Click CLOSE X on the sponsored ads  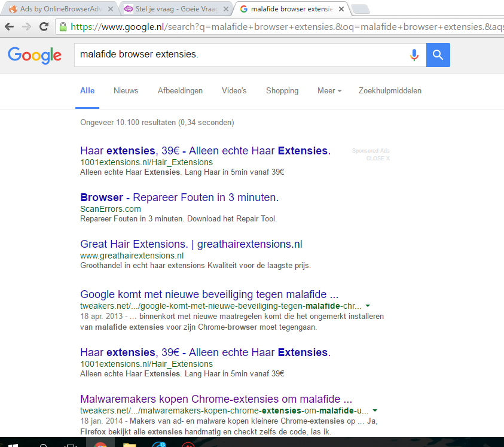pyautogui.click(x=378, y=159)
